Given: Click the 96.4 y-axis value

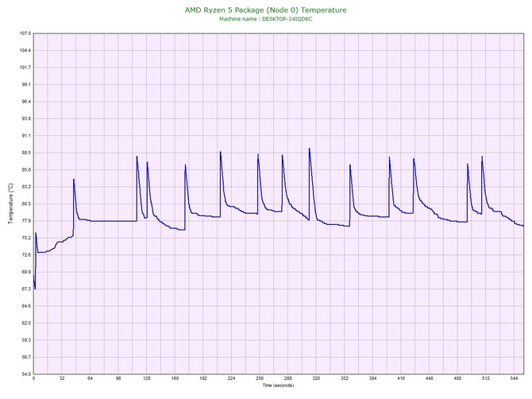Looking at the screenshot, I should point(25,102).
